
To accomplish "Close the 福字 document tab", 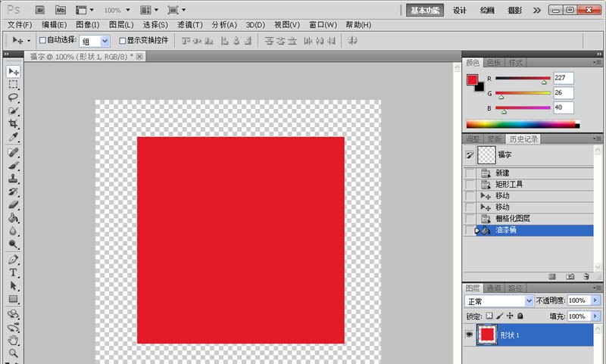I will [x=139, y=56].
